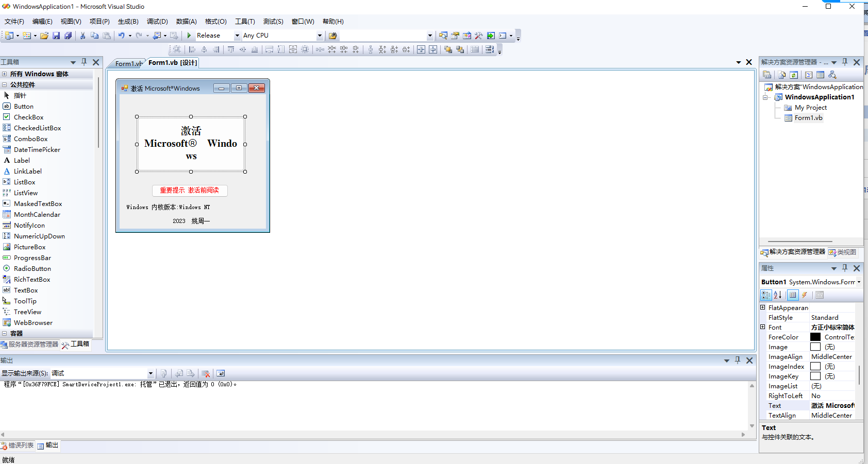868x464 pixels.
Task: Toggle categorized view in the Properties panel
Action: (x=766, y=295)
